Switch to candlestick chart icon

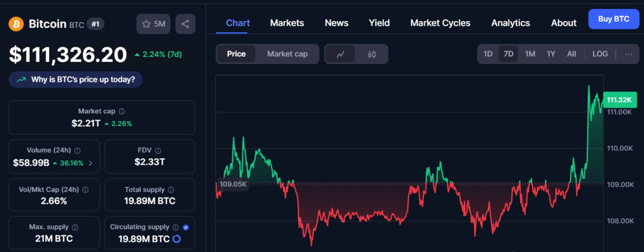(x=372, y=54)
